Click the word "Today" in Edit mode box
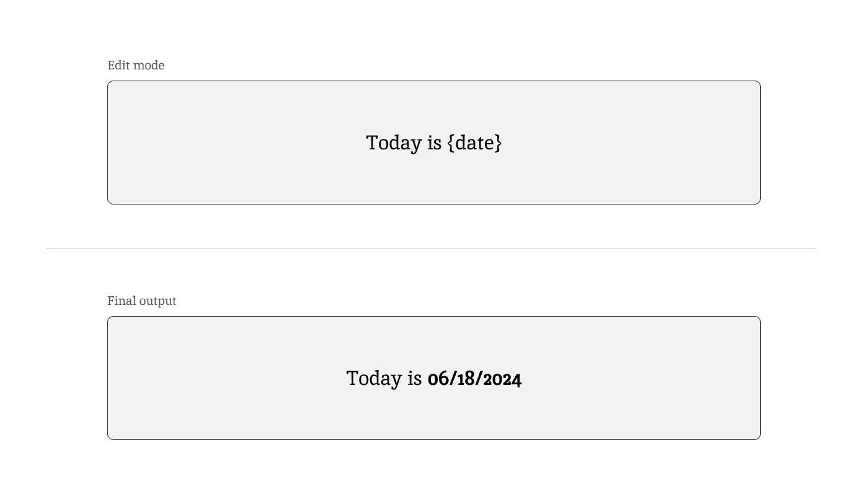 [x=394, y=143]
